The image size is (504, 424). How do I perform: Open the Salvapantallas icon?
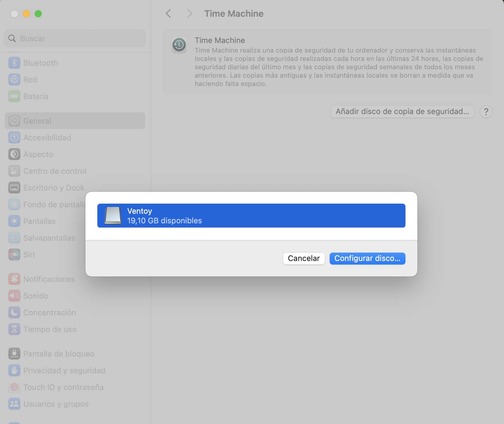click(14, 238)
